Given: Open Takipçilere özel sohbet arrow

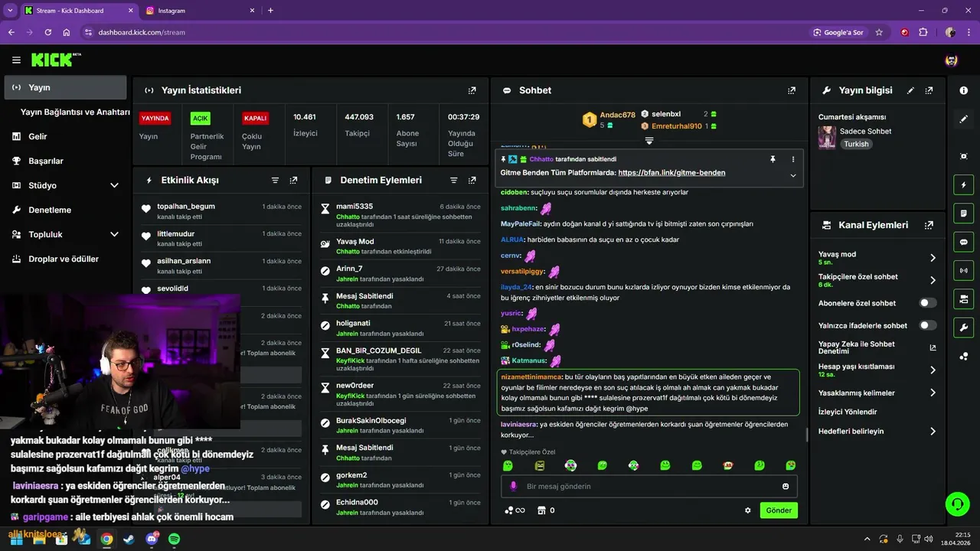Looking at the screenshot, I should tap(933, 280).
